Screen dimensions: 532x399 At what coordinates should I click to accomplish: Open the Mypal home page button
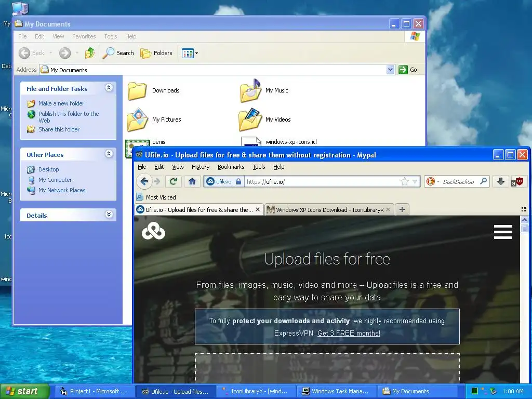(x=192, y=181)
